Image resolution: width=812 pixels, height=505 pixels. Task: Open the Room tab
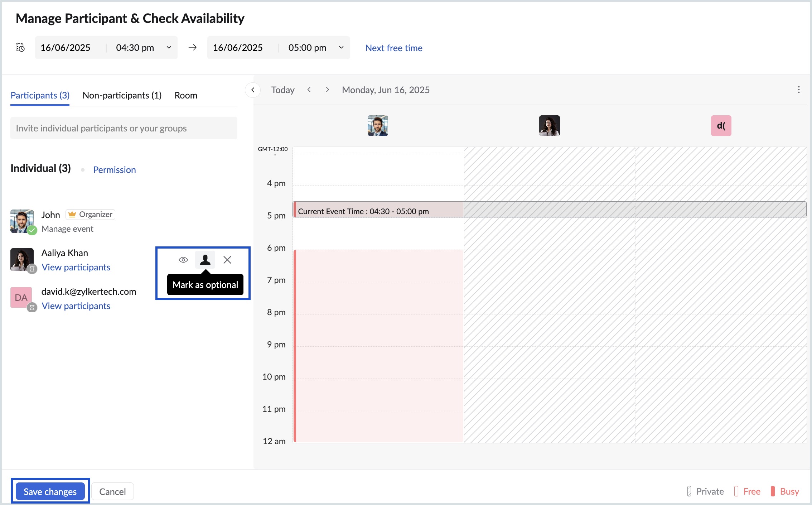[186, 95]
